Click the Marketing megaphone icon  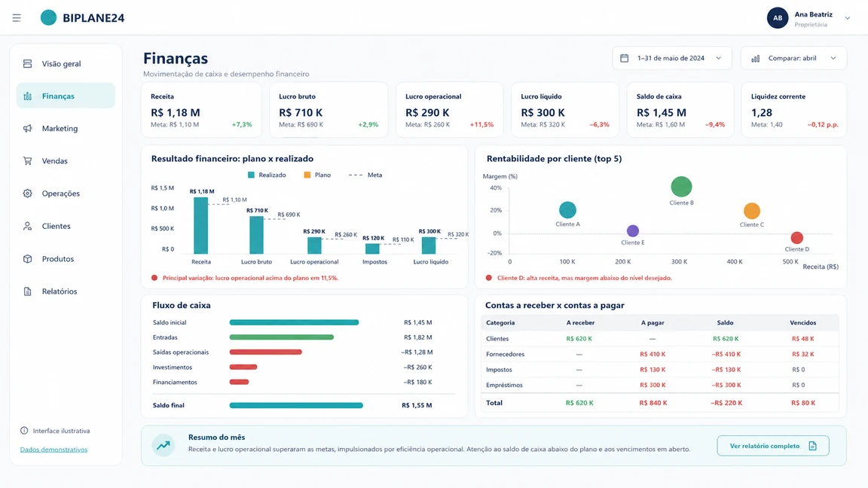point(27,128)
